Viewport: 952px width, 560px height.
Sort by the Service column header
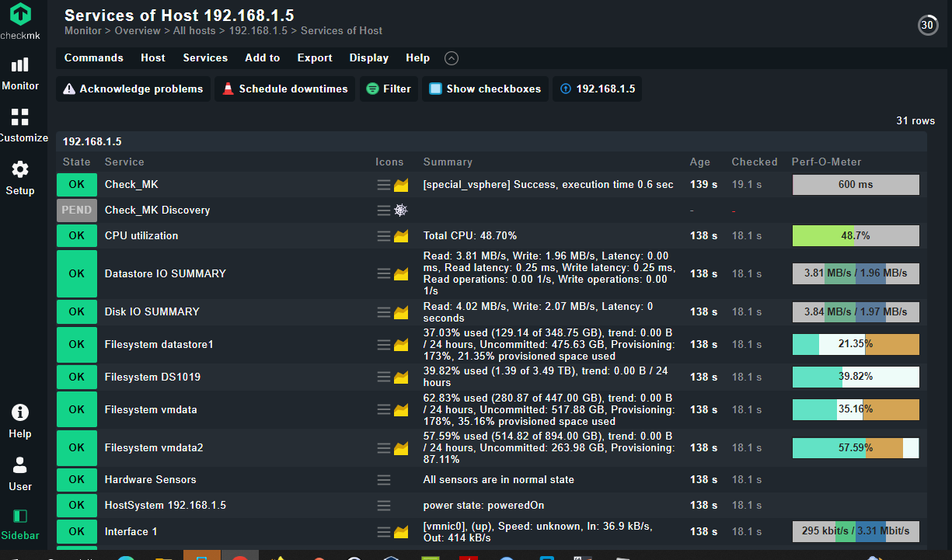coord(124,162)
